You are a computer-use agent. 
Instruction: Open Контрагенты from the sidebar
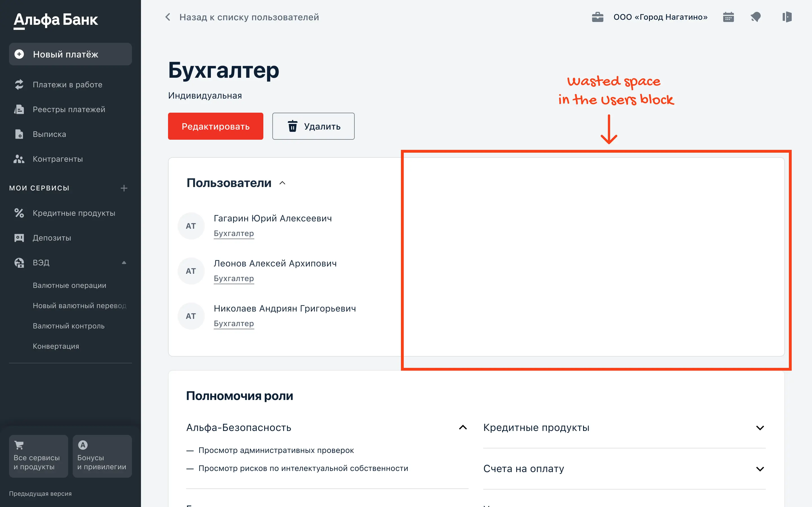click(58, 159)
